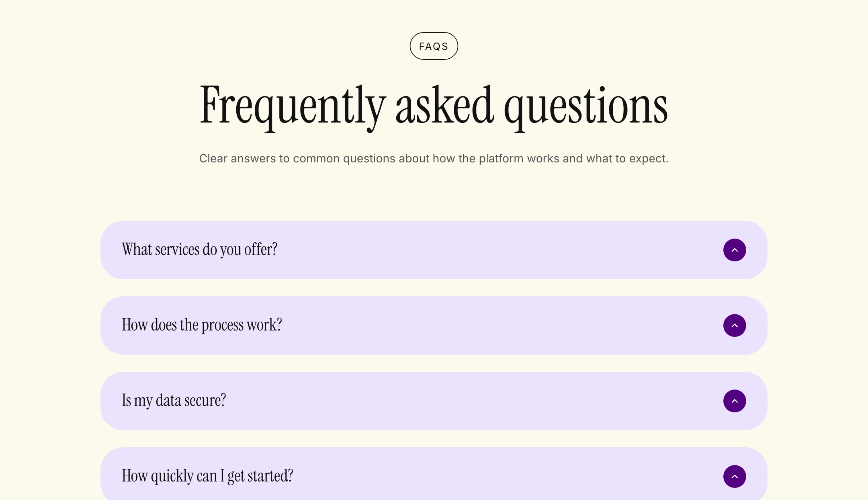
Task: Click the word "services" in the first FAQ
Action: 177,250
